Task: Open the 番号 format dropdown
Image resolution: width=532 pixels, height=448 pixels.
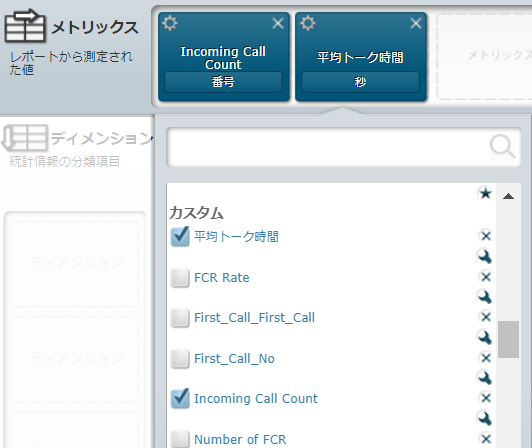Action: [223, 82]
